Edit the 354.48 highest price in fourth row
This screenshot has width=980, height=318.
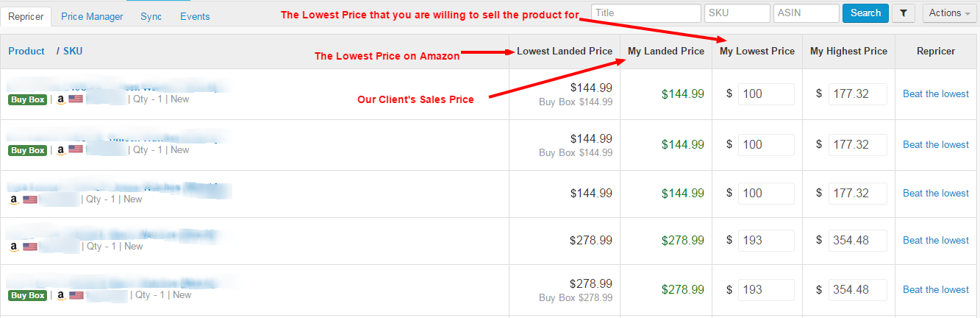click(x=857, y=241)
